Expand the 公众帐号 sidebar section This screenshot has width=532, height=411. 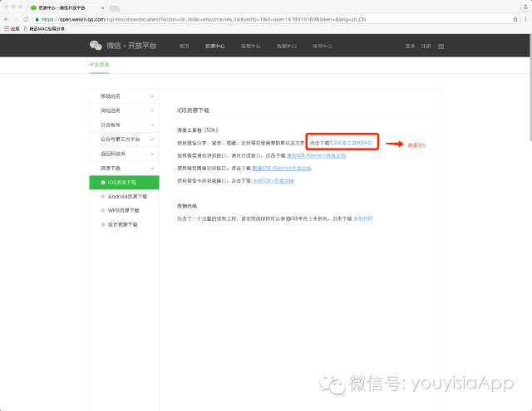[124, 125]
